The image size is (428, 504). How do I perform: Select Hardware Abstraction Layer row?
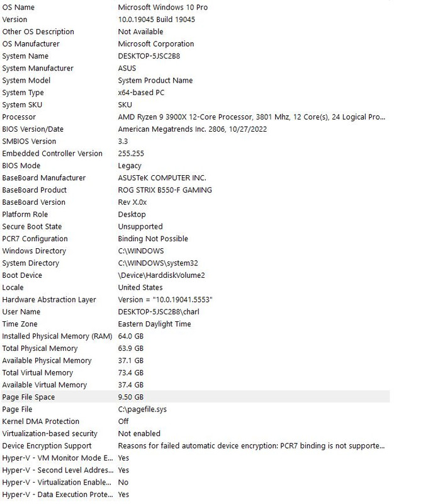click(x=195, y=300)
